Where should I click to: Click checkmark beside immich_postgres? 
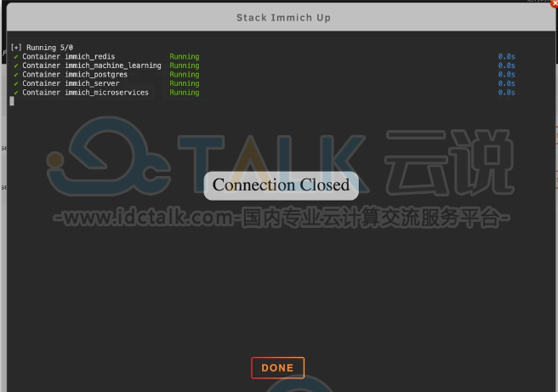15,75
